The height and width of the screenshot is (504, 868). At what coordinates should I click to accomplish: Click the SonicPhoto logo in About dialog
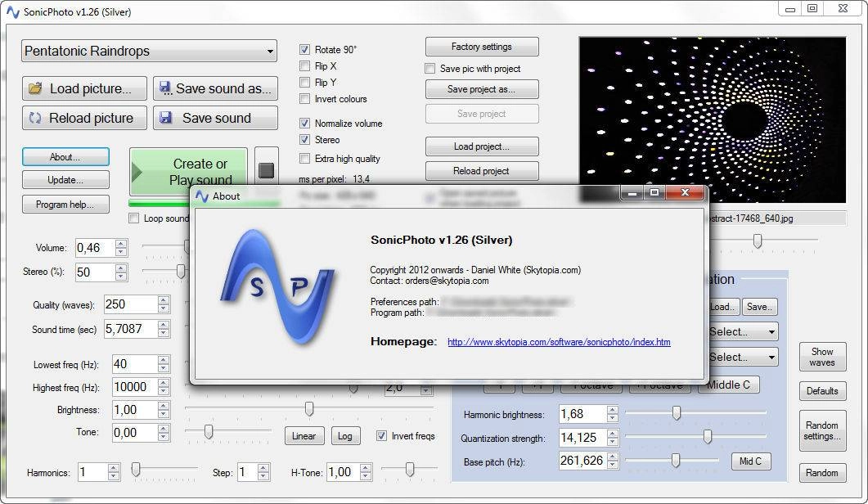[277, 287]
